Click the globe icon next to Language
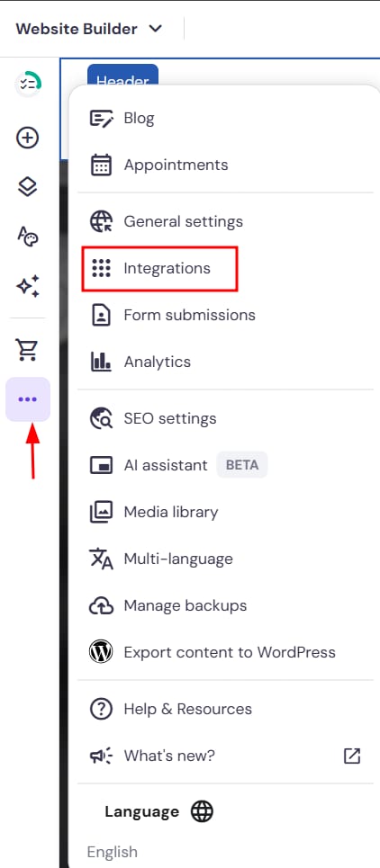 point(202,812)
